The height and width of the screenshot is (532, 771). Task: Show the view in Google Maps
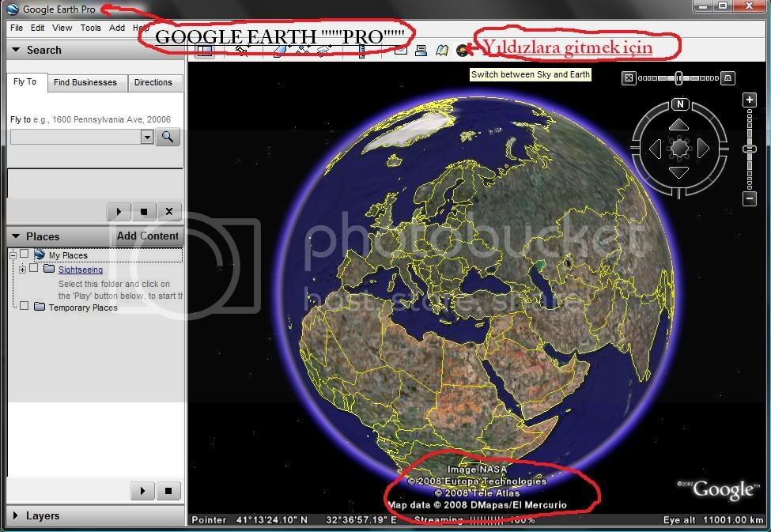click(x=441, y=50)
